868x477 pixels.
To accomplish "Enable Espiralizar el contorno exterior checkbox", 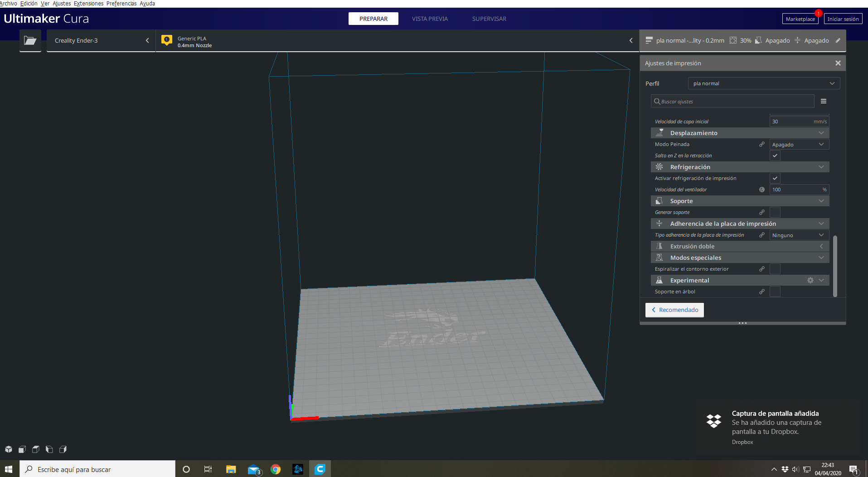I will tap(775, 269).
